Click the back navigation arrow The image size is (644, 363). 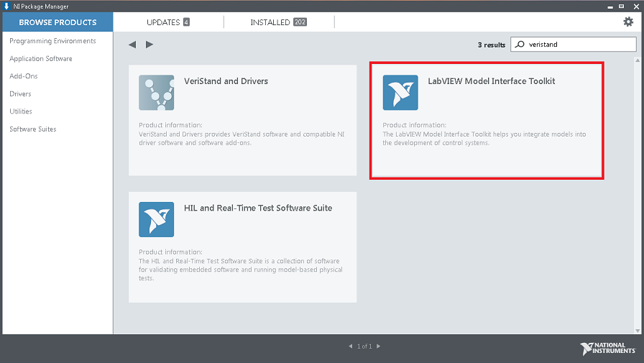pyautogui.click(x=132, y=45)
